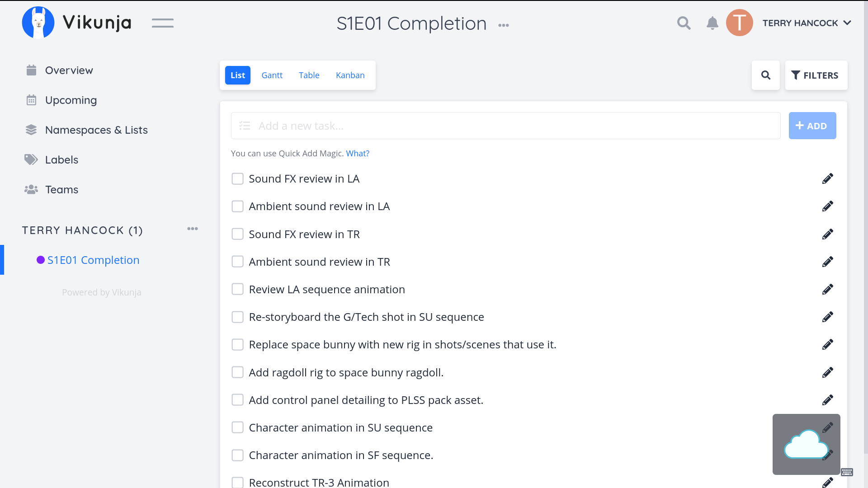Open the notifications bell

click(712, 23)
